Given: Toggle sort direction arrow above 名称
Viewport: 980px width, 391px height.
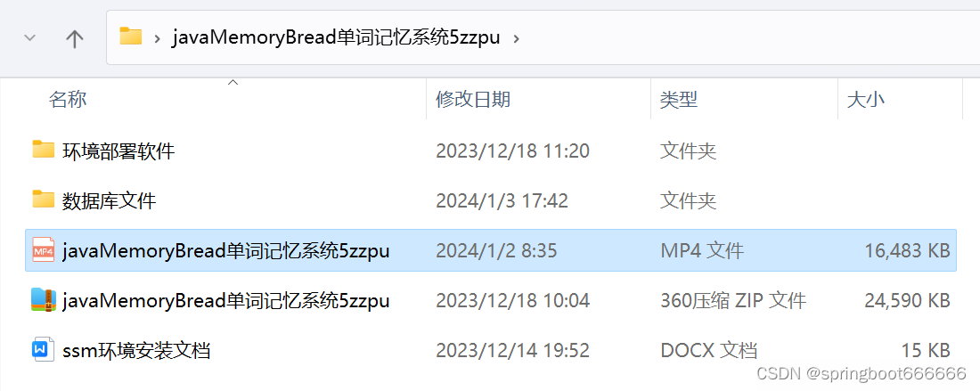Looking at the screenshot, I should coord(233,83).
